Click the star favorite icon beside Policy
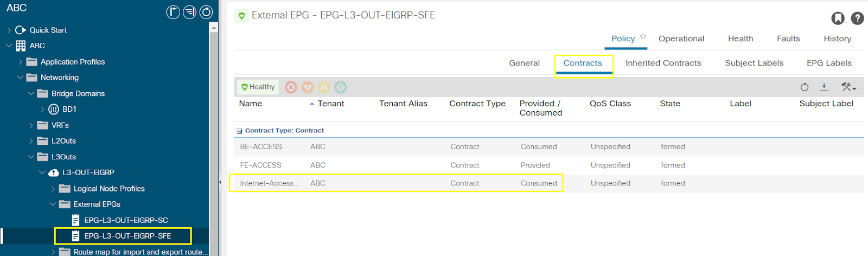 pos(643,36)
